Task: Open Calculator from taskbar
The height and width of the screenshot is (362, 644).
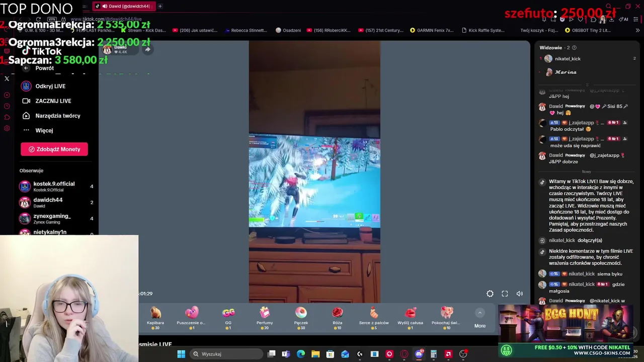Action: [x=434, y=354]
